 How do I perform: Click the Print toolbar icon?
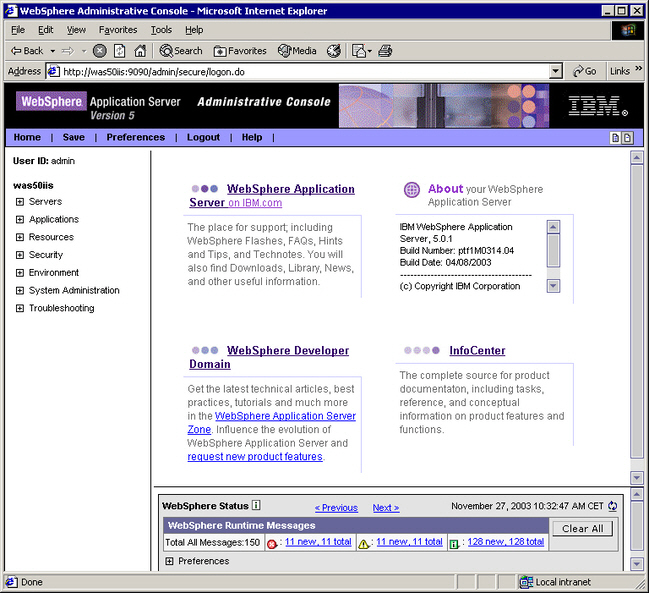point(385,51)
